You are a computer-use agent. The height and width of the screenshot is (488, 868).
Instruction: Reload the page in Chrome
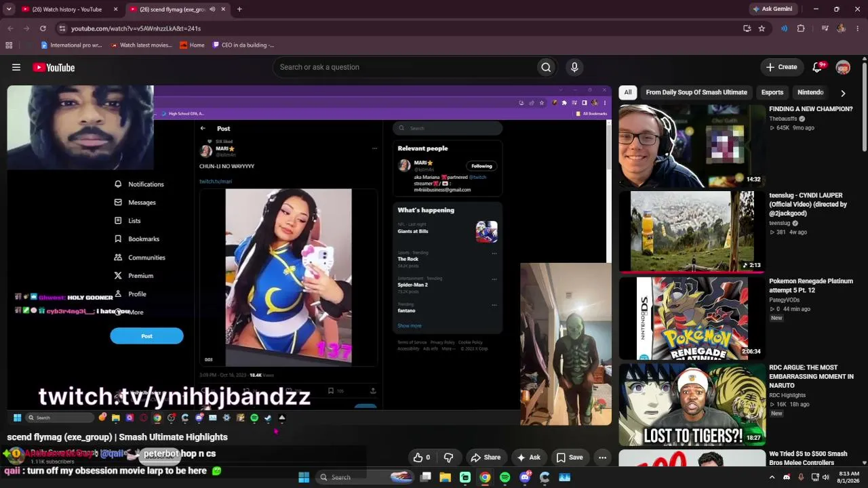43,28
